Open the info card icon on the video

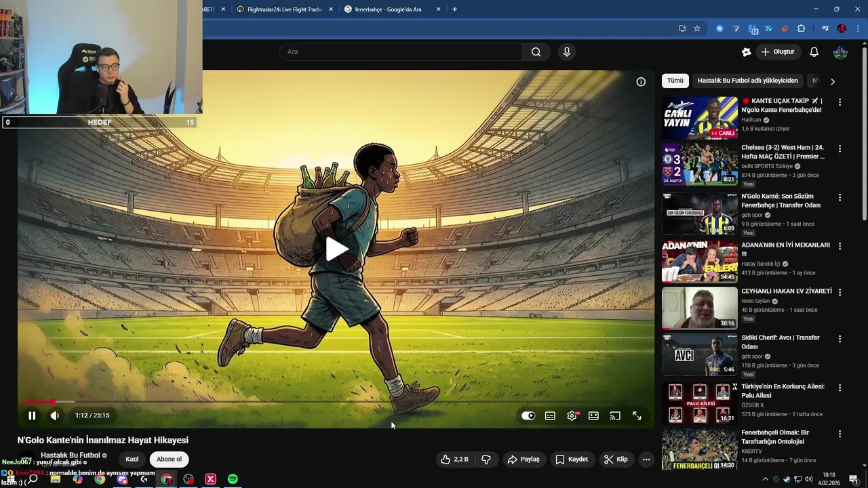[641, 81]
